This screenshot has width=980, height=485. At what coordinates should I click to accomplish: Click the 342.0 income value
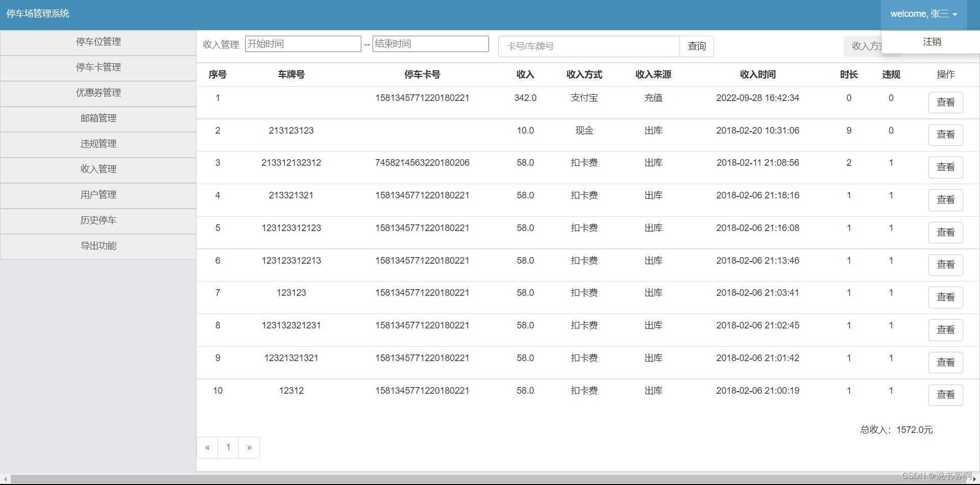525,98
